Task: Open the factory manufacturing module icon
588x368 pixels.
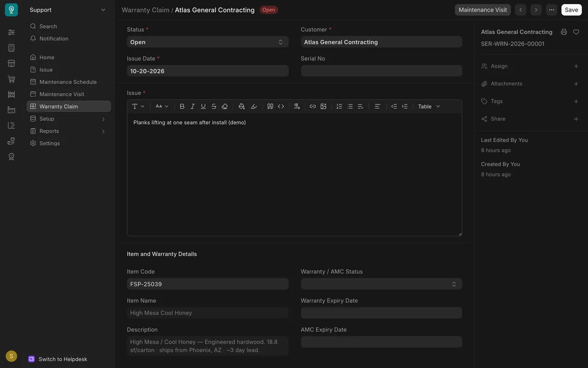Action: (x=11, y=110)
